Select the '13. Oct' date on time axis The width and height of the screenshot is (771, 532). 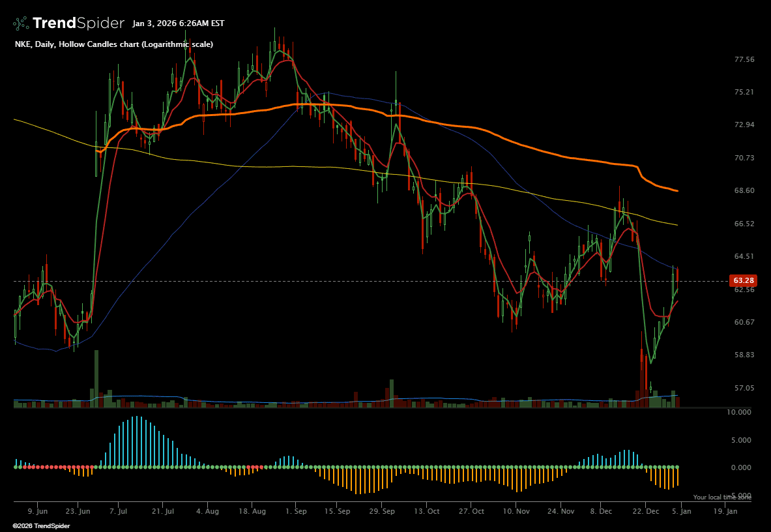tap(428, 512)
